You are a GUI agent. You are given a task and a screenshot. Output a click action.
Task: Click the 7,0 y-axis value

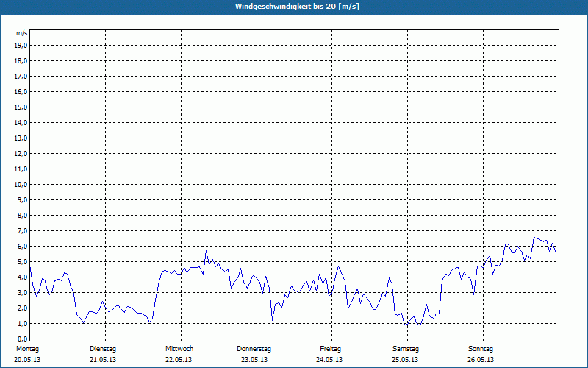[x=22, y=231]
